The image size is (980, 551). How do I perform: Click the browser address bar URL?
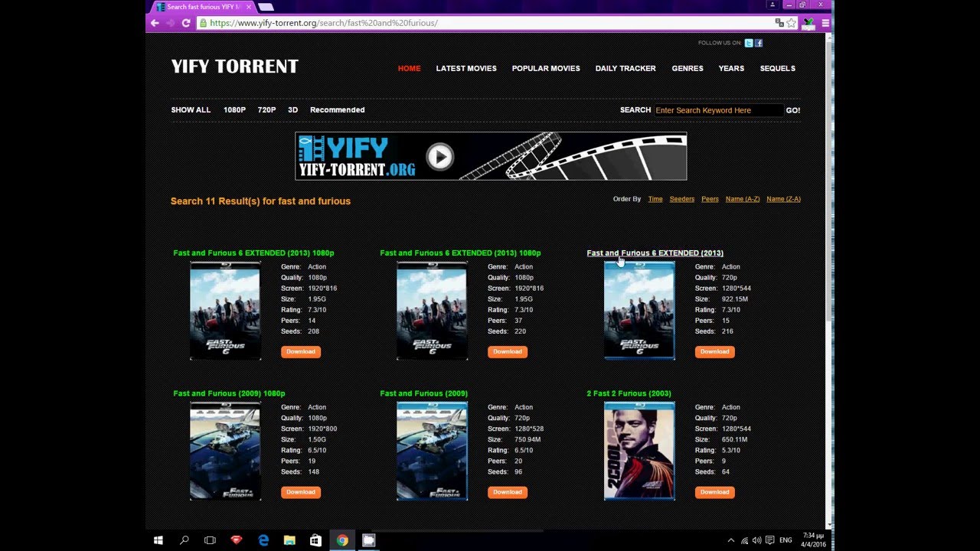click(324, 23)
